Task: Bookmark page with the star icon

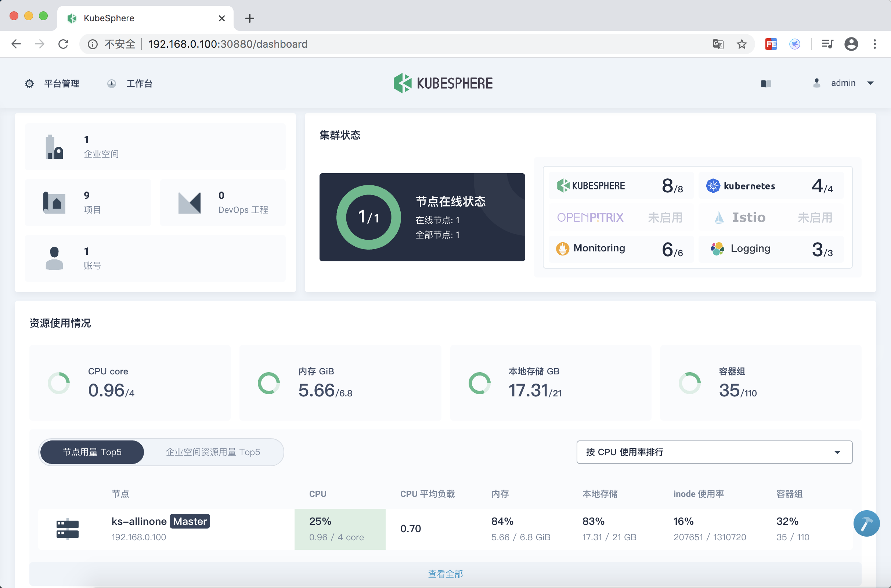Action: [x=741, y=44]
